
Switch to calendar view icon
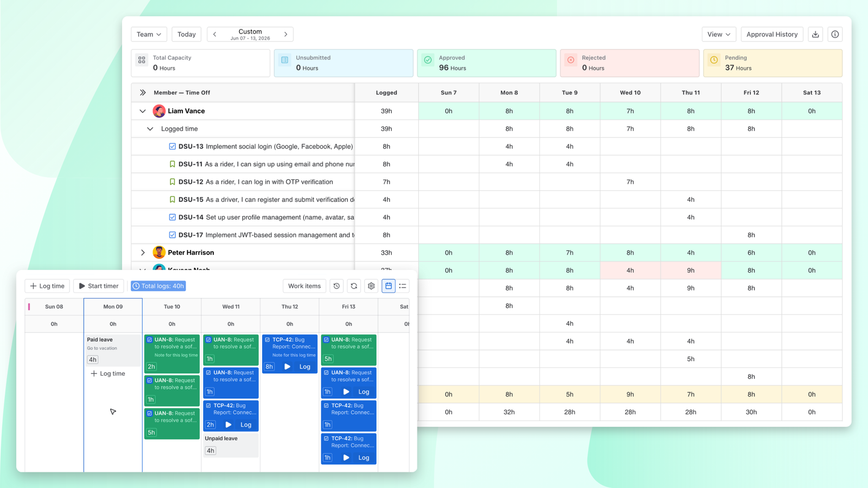[x=388, y=286]
